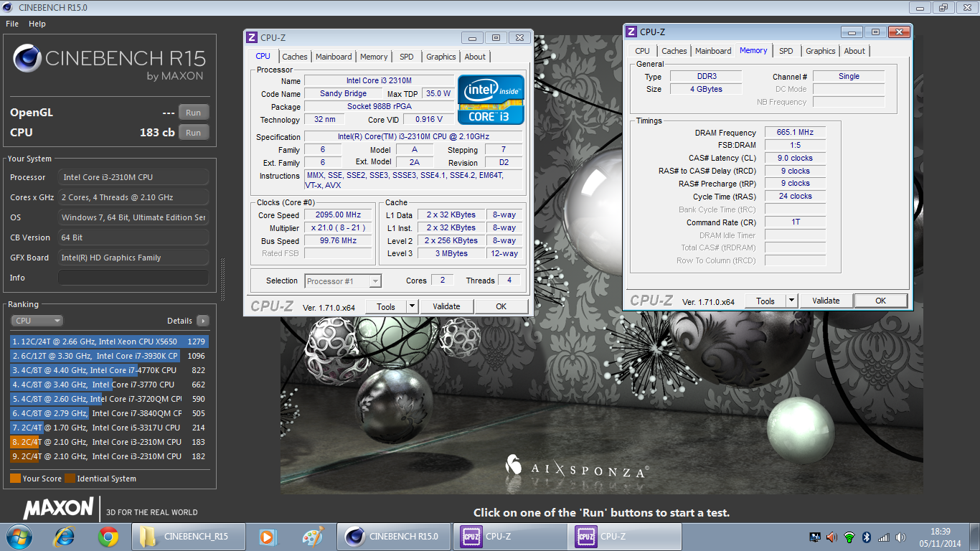Switch to Caches tab in right CPU-Z
This screenshot has width=980, height=551.
(674, 51)
